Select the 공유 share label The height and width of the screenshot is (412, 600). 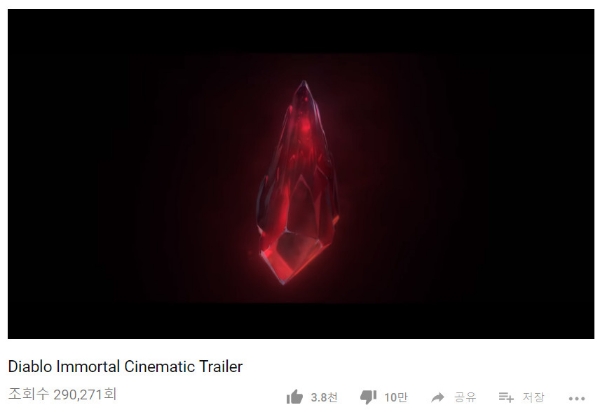465,397
